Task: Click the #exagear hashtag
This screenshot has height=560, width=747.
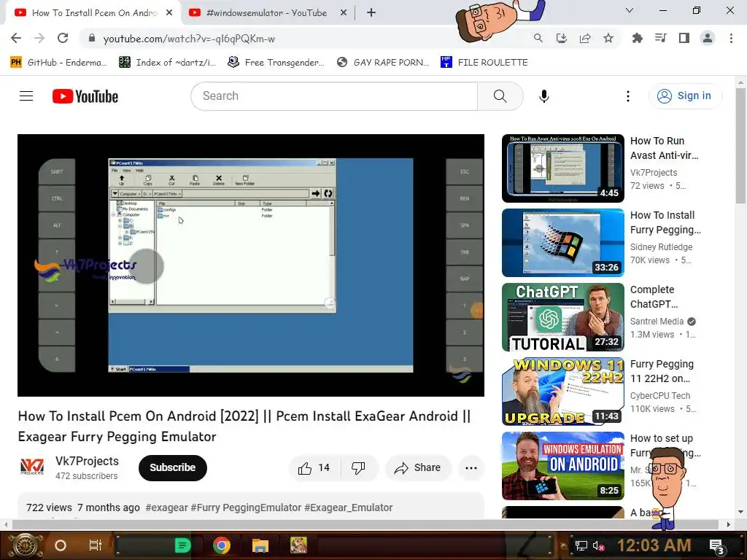Action: (167, 507)
